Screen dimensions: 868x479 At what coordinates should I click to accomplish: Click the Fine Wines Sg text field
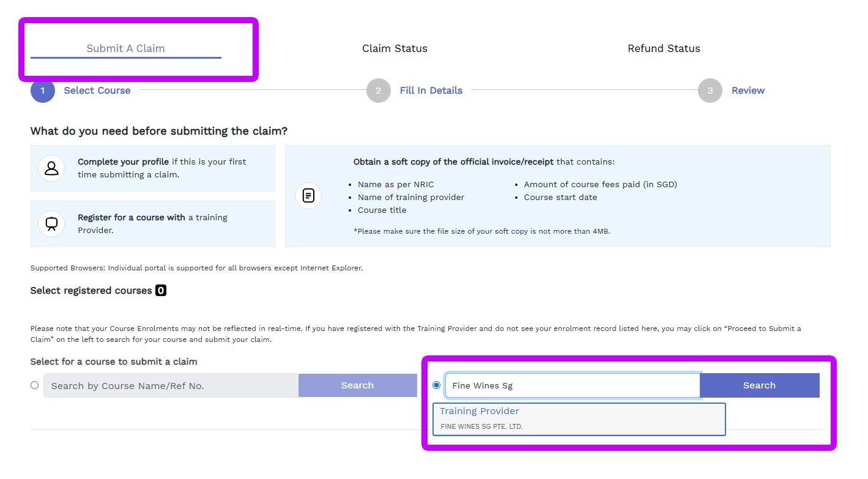click(x=572, y=385)
